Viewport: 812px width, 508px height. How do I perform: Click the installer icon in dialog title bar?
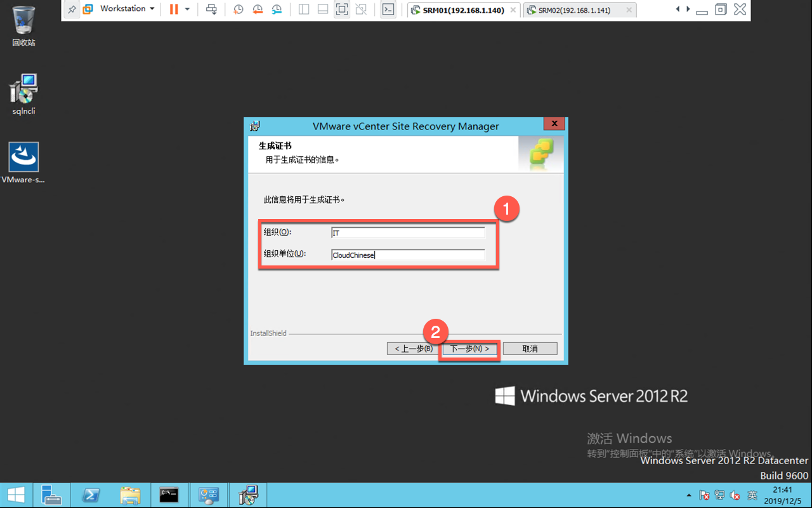tap(255, 126)
